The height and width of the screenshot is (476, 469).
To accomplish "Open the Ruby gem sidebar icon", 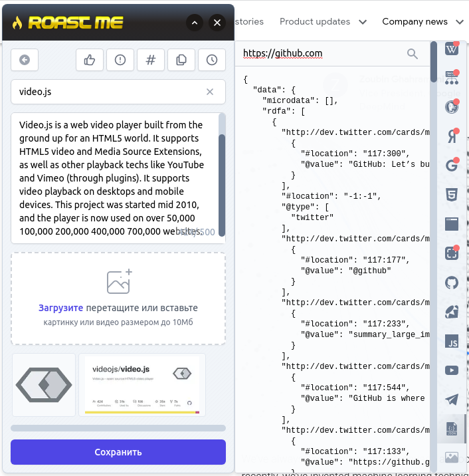I will (x=452, y=312).
